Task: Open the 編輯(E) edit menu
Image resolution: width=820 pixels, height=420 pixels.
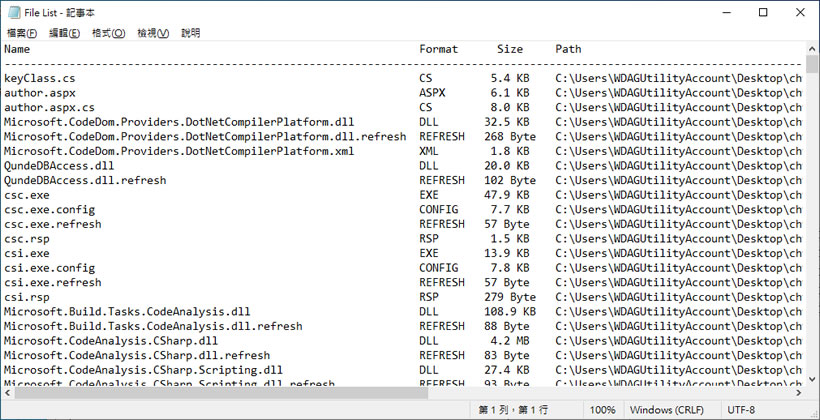Action: pyautogui.click(x=64, y=33)
